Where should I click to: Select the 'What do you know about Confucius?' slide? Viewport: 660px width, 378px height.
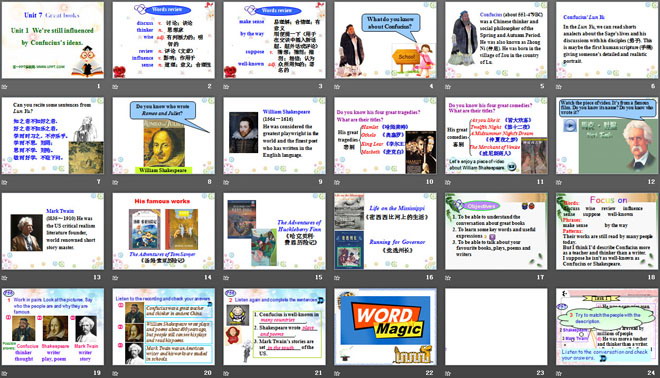click(x=385, y=40)
